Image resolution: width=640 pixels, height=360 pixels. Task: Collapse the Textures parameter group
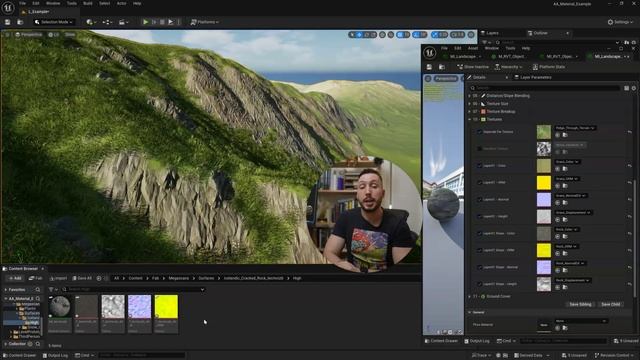[470, 119]
